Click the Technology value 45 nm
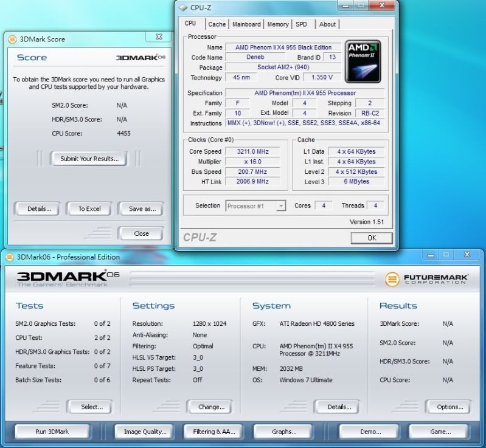 point(241,77)
